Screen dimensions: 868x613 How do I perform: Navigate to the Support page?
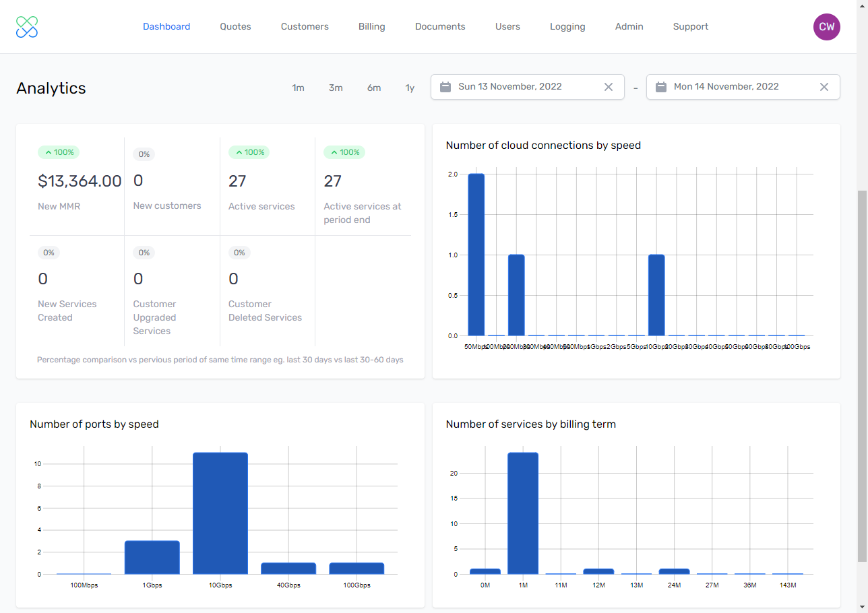(690, 27)
